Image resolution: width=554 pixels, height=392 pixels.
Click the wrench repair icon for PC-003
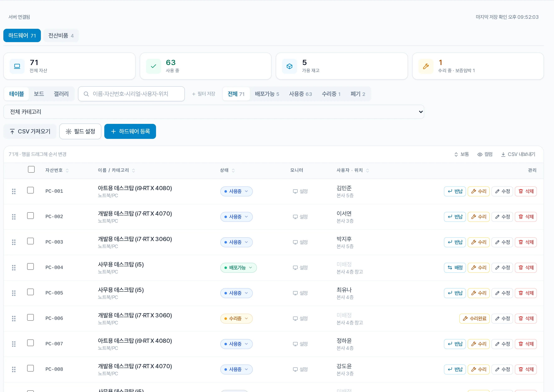474,242
